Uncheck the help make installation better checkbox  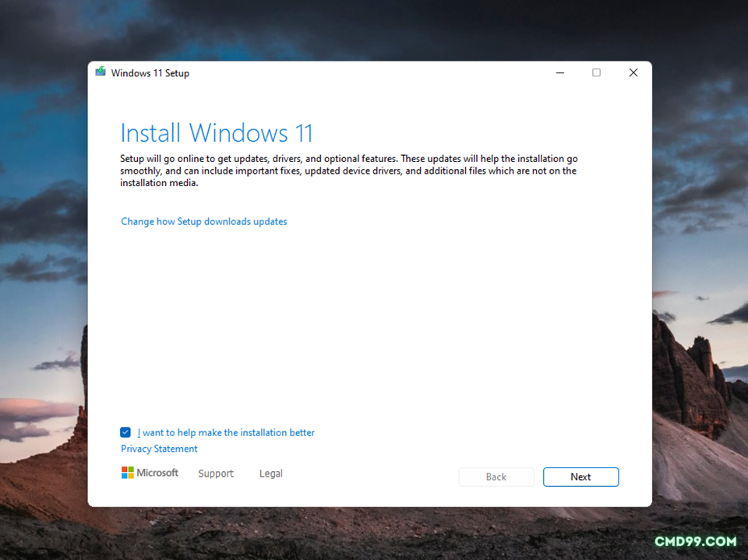click(125, 432)
